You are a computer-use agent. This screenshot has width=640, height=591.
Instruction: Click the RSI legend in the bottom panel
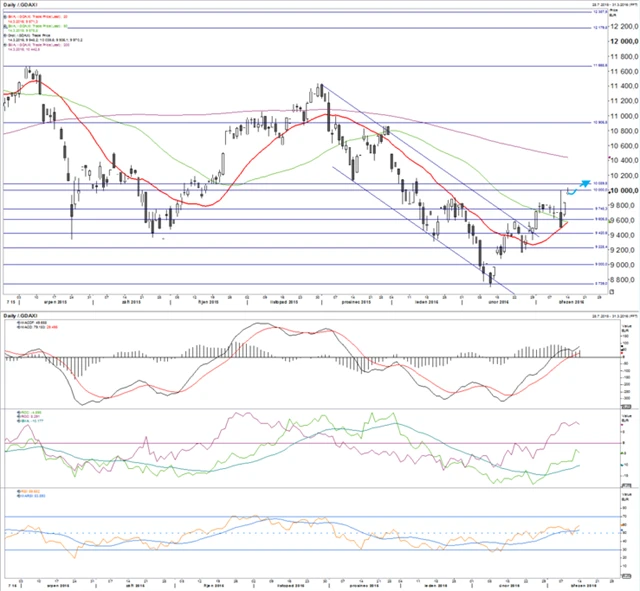(x=25, y=492)
